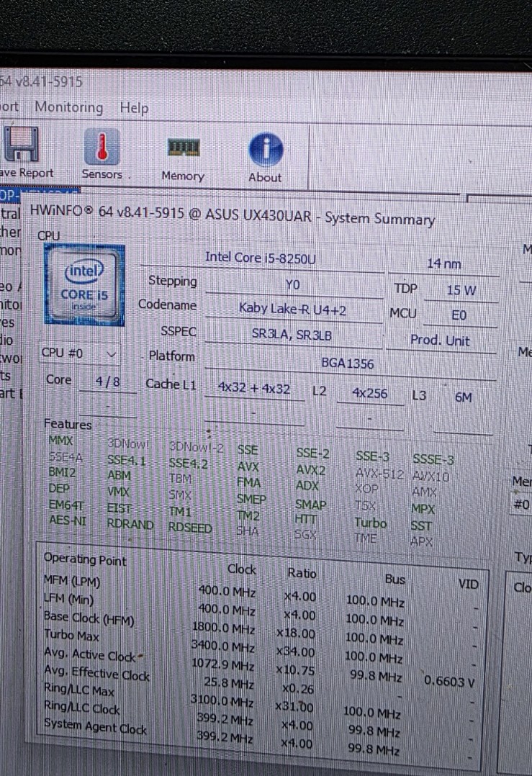The image size is (532, 776).
Task: Click the MPX feature label
Action: coord(423,509)
